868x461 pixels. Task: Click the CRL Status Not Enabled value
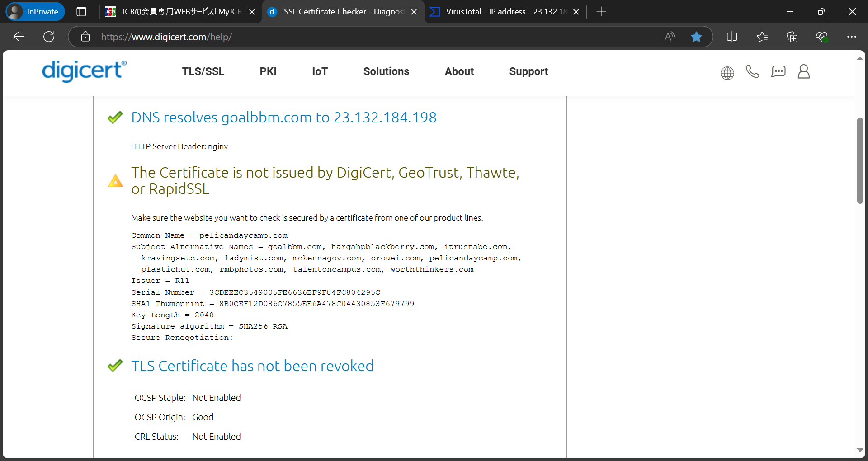coord(217,437)
